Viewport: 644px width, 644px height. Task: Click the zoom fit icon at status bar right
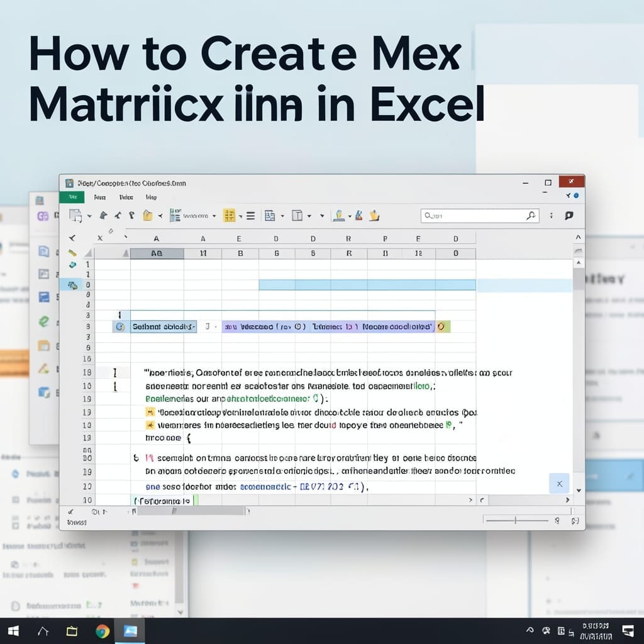(x=575, y=521)
